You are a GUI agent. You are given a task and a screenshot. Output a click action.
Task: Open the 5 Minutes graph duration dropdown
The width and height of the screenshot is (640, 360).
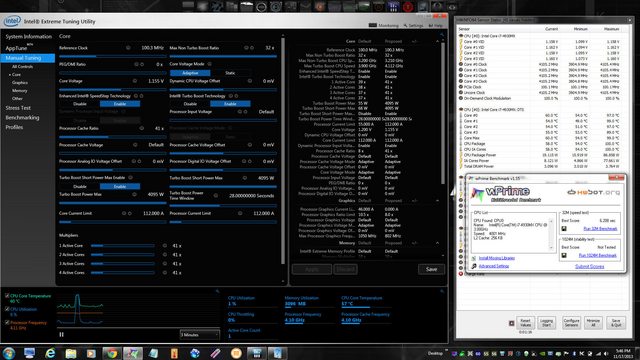[x=200, y=335]
